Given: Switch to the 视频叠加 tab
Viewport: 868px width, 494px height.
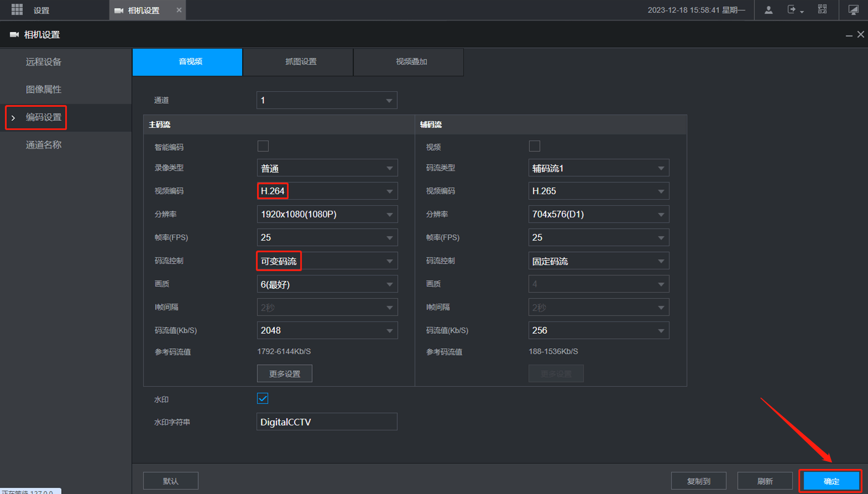Looking at the screenshot, I should click(x=411, y=62).
